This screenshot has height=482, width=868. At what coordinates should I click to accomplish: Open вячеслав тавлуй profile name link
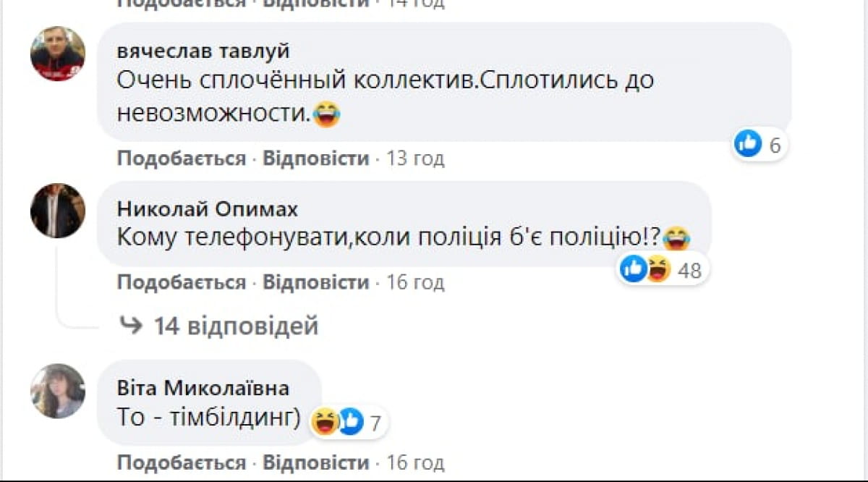pyautogui.click(x=203, y=51)
